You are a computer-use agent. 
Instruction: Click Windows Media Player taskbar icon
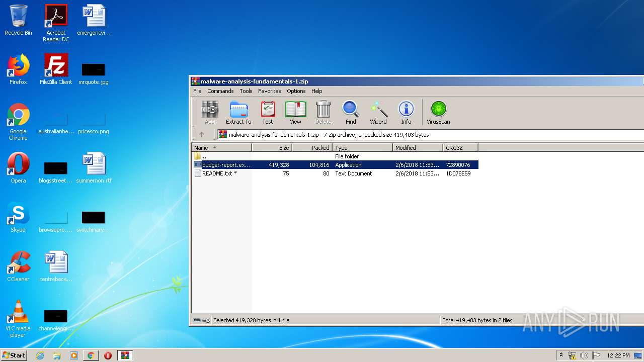click(74, 355)
